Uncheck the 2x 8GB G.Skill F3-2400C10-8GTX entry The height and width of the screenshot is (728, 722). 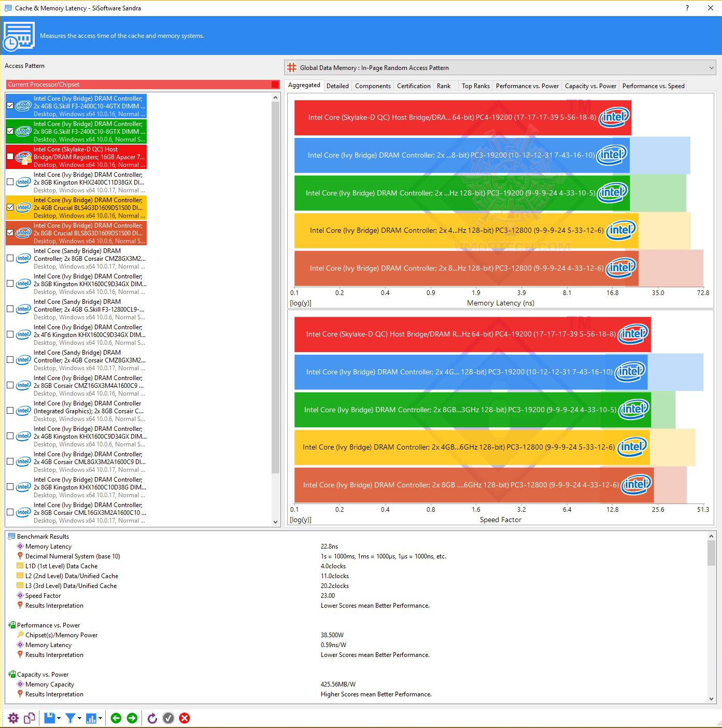10,131
